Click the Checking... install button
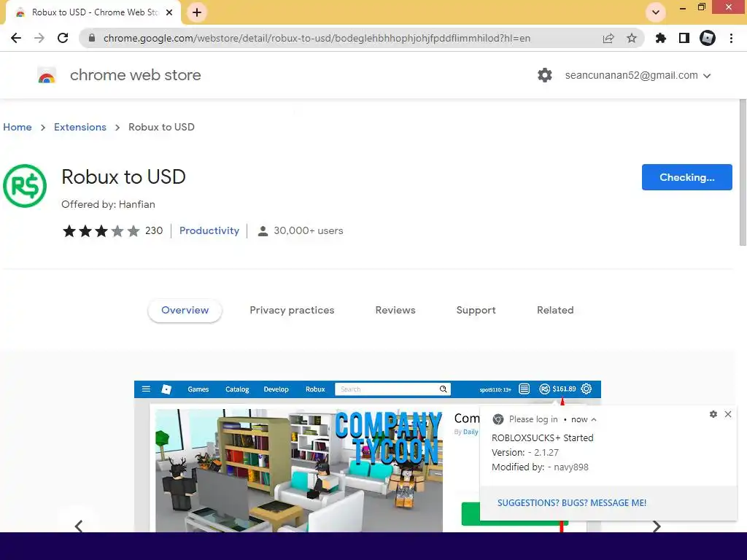This screenshot has width=747, height=560. [x=687, y=177]
